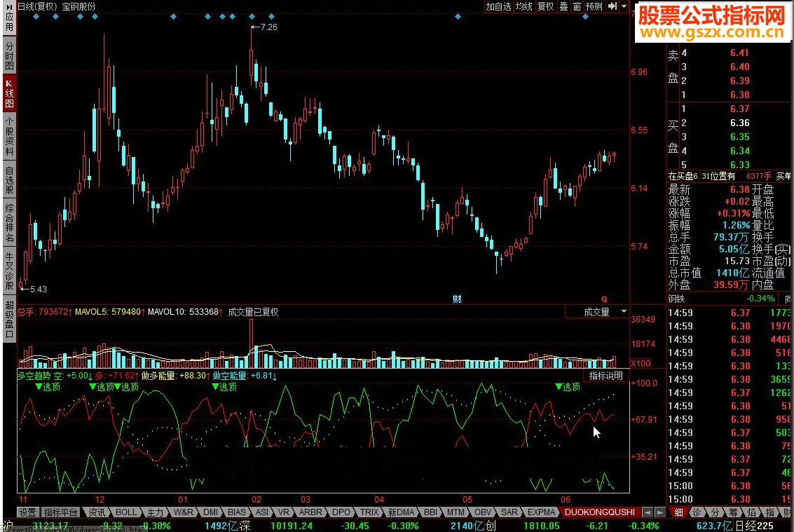This screenshot has width=794, height=532.
Task: Toggle 复权 price adjustment mode
Action: pos(546,6)
